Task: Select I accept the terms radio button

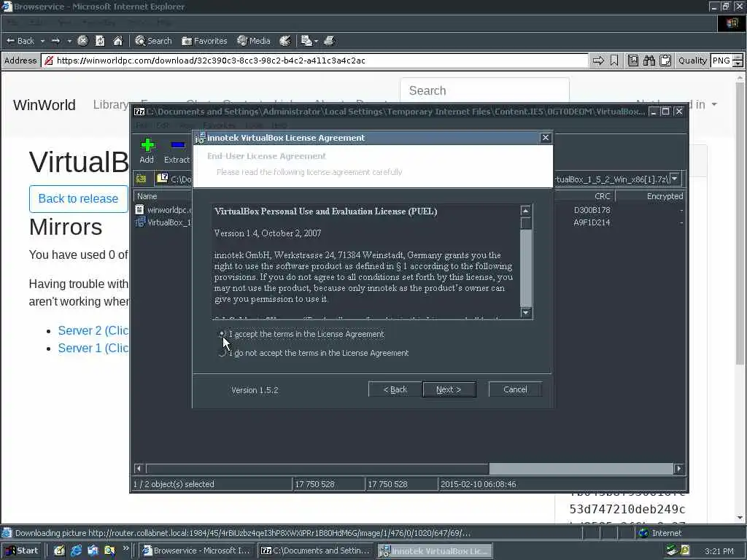Action: 222,334
